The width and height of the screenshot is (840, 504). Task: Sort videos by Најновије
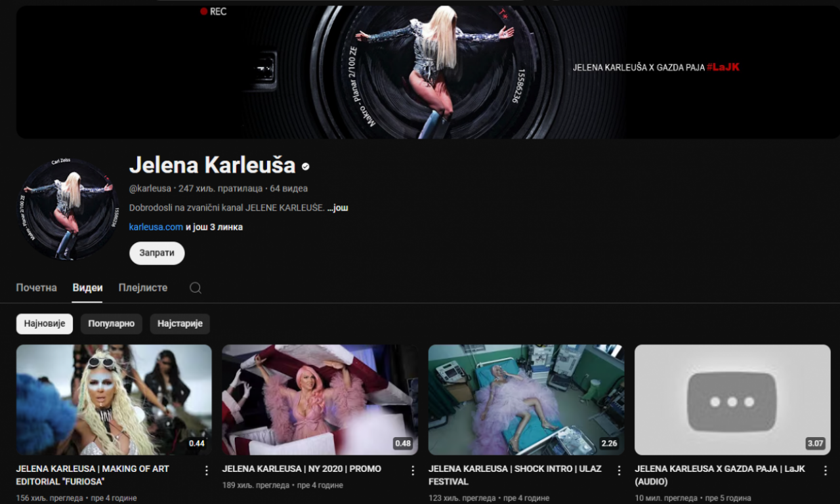(45, 324)
